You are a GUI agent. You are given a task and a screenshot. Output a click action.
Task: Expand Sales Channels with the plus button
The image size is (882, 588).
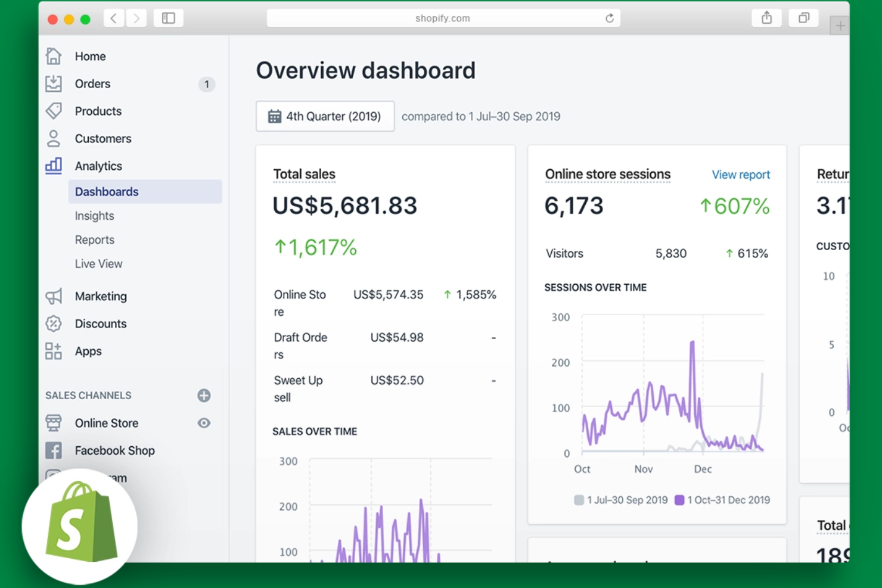[204, 395]
